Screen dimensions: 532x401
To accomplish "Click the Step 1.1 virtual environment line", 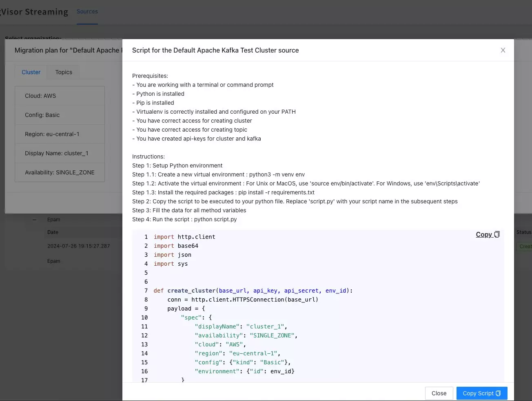I will (x=218, y=174).
